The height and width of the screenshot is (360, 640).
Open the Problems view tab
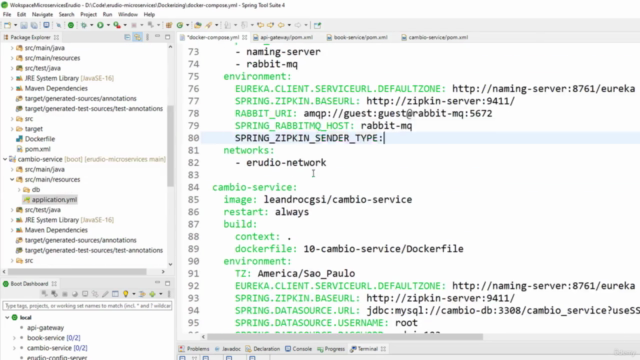[194, 349]
